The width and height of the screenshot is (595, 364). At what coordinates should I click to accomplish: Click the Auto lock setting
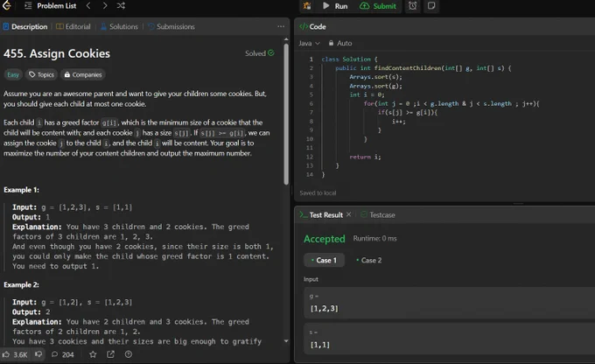pos(340,43)
